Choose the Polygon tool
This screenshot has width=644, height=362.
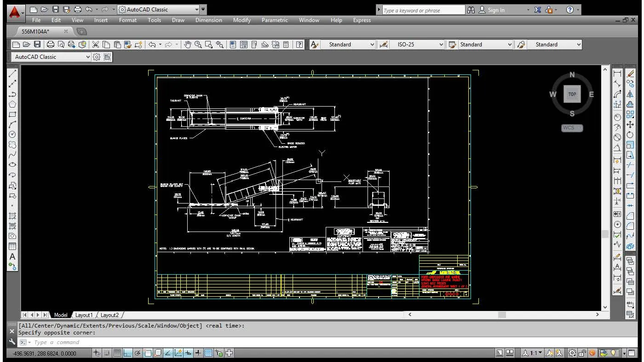click(12, 104)
